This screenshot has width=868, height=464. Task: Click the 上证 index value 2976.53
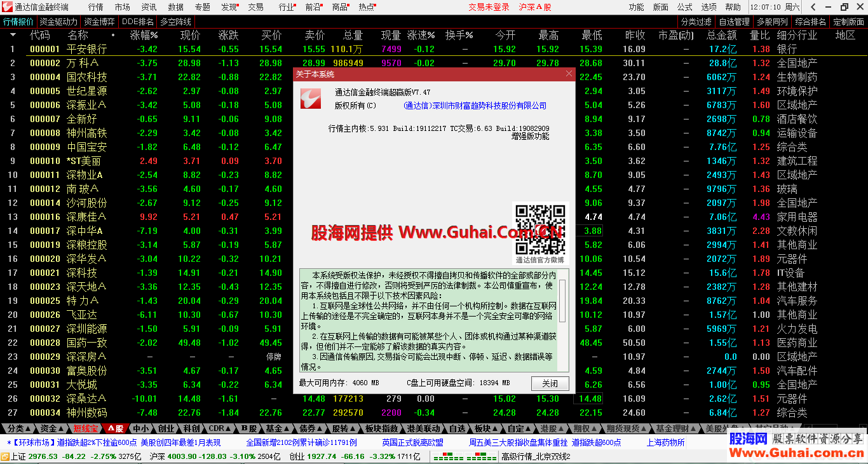coord(43,456)
